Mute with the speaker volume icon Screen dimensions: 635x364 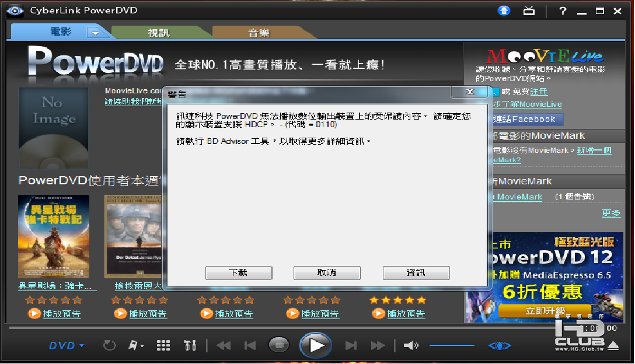tap(411, 345)
